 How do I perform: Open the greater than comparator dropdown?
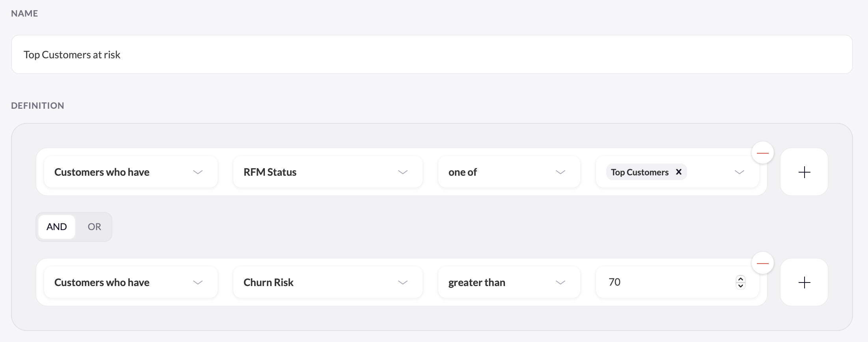tap(509, 282)
